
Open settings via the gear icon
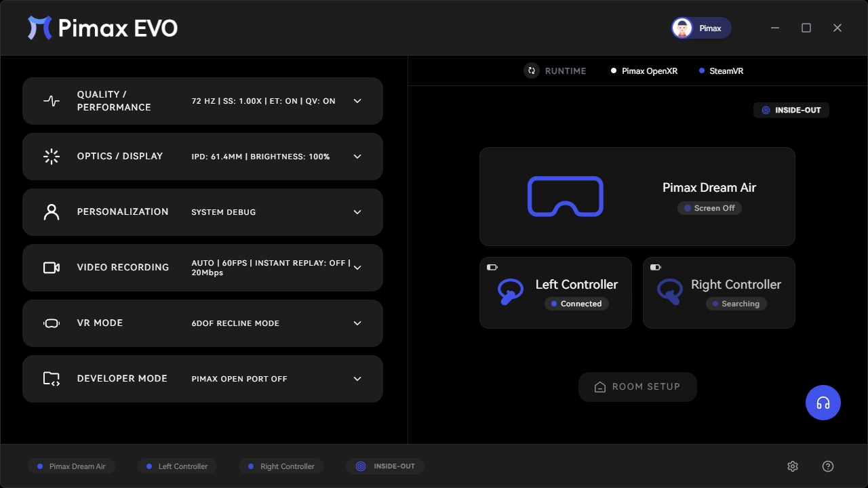(793, 466)
